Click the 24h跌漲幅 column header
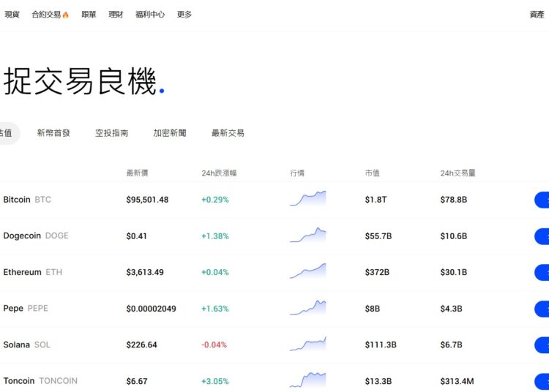 219,173
